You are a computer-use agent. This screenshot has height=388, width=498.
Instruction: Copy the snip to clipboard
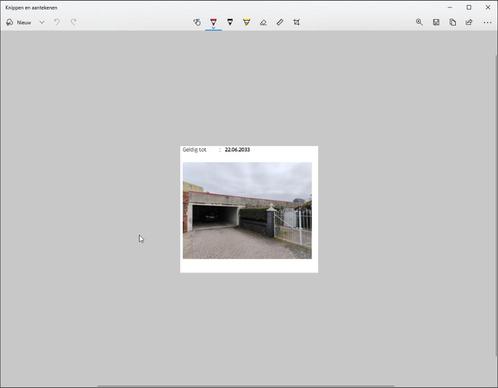(x=453, y=22)
